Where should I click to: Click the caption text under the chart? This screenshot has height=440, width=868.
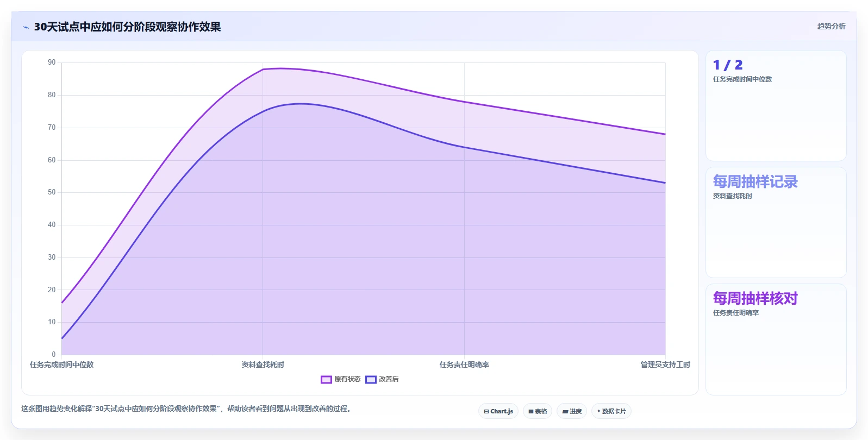[187, 408]
